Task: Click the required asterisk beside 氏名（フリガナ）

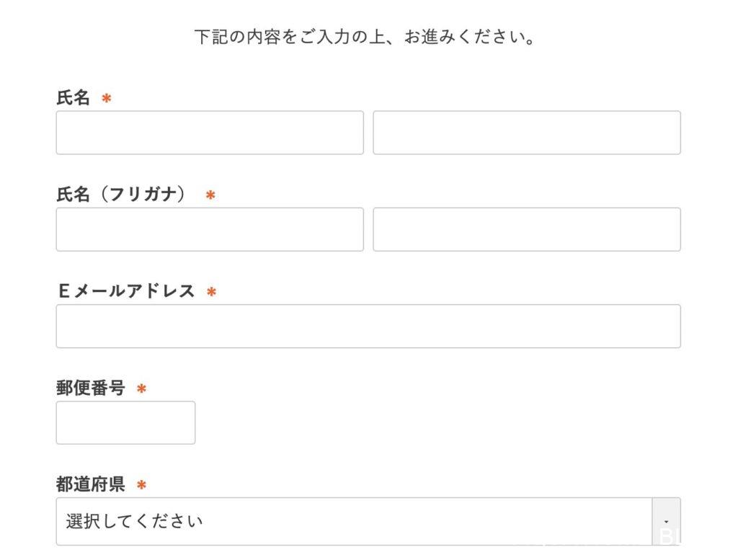Action: tap(210, 195)
